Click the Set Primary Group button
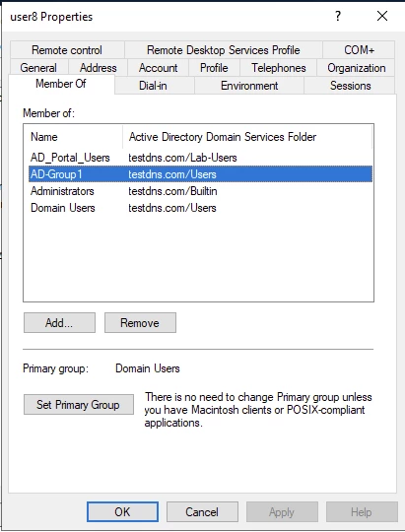Image resolution: width=405 pixels, height=532 pixels. (79, 405)
